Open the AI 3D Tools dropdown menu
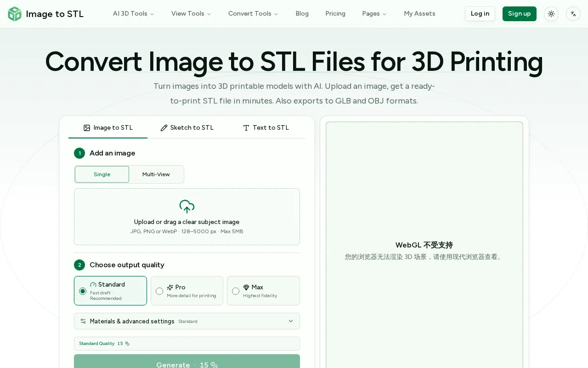This screenshot has width=588, height=368. [x=134, y=14]
